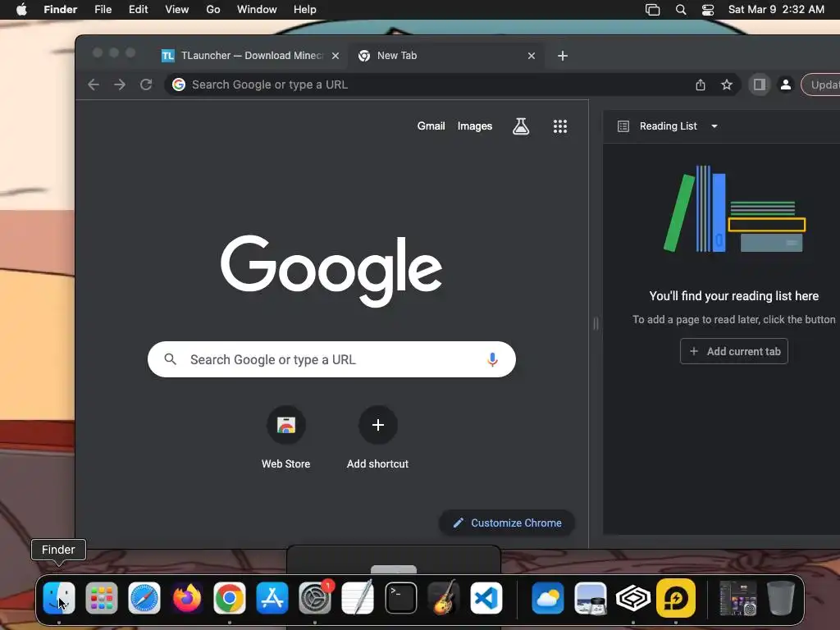Open a new tab with plus button
Viewport: 840px width, 630px height.
coord(563,56)
